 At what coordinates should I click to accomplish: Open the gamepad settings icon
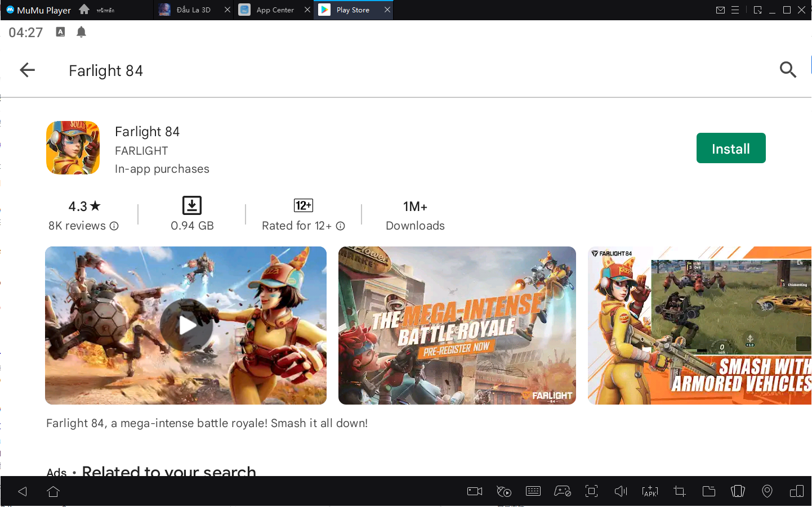coord(562,491)
